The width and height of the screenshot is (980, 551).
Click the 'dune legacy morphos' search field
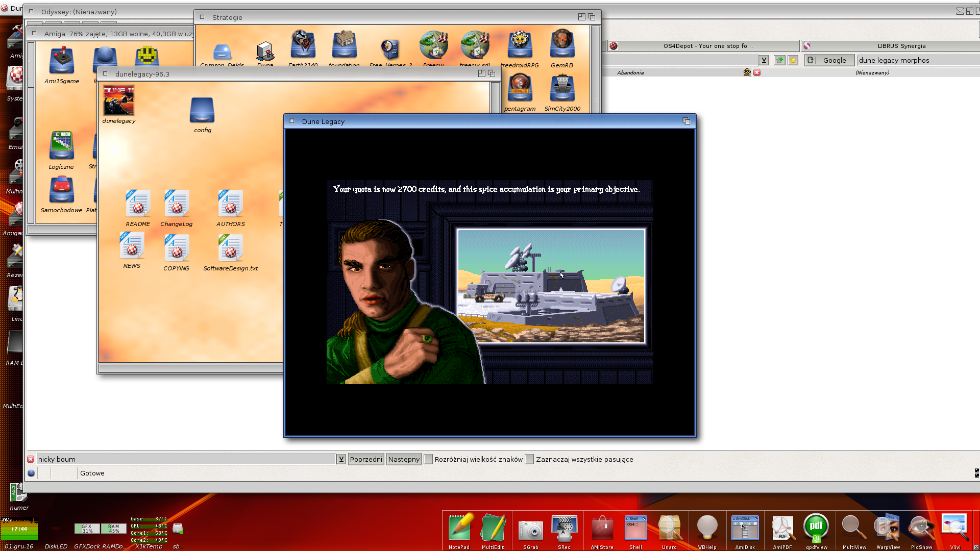pos(918,60)
